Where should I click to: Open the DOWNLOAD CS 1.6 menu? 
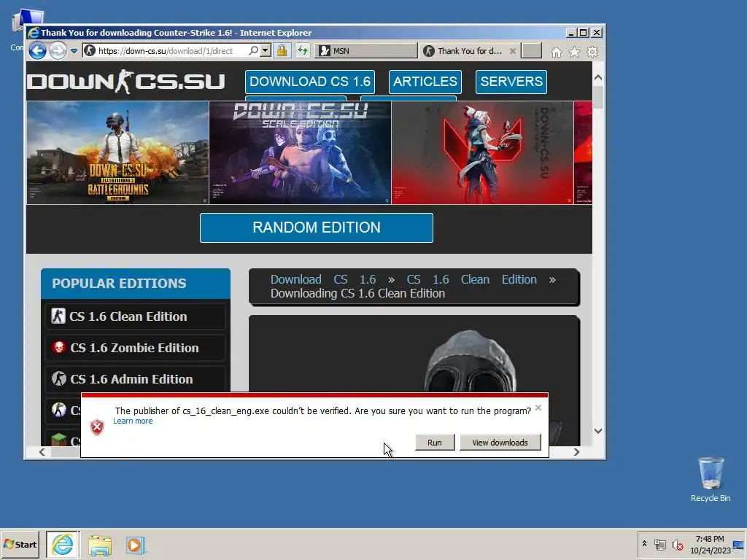coord(310,82)
